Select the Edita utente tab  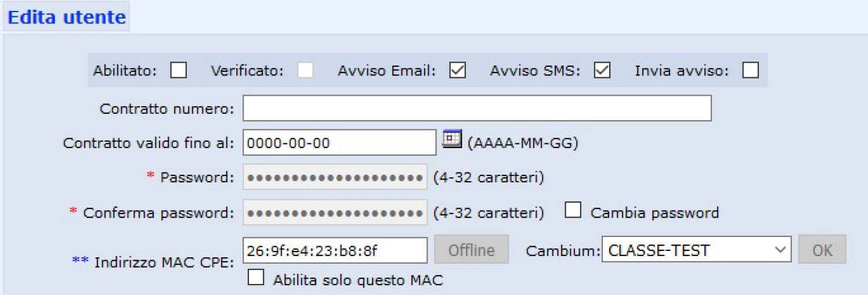click(x=66, y=17)
